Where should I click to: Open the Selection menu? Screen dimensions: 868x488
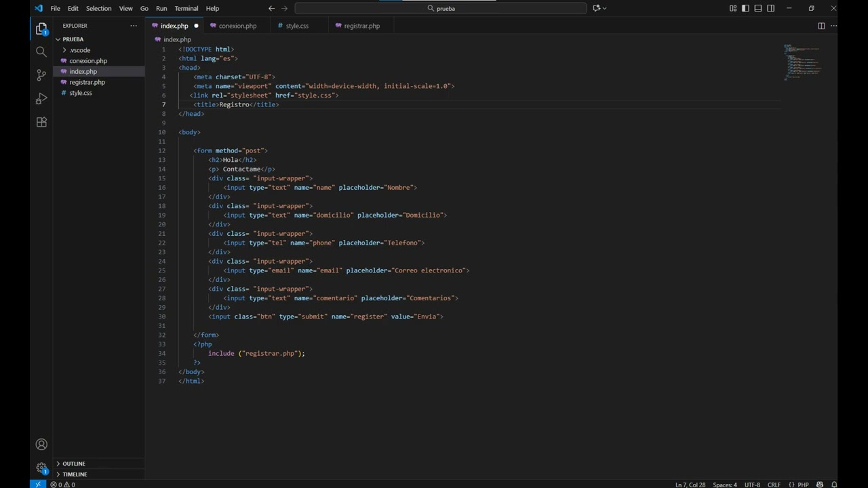[98, 8]
